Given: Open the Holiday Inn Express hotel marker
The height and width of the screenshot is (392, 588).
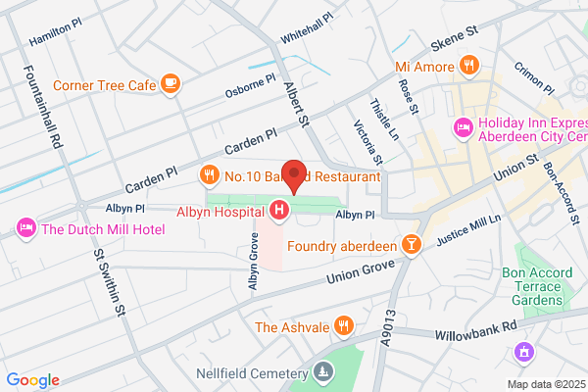Looking at the screenshot, I should point(464,128).
